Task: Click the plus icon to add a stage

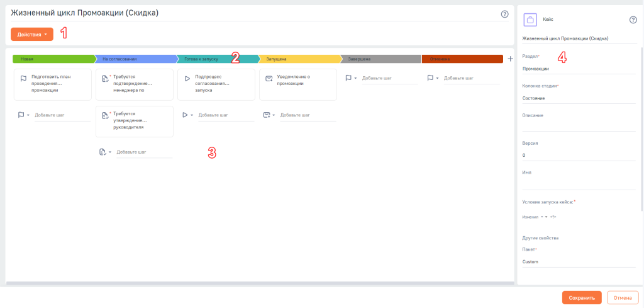Action: coord(510,59)
